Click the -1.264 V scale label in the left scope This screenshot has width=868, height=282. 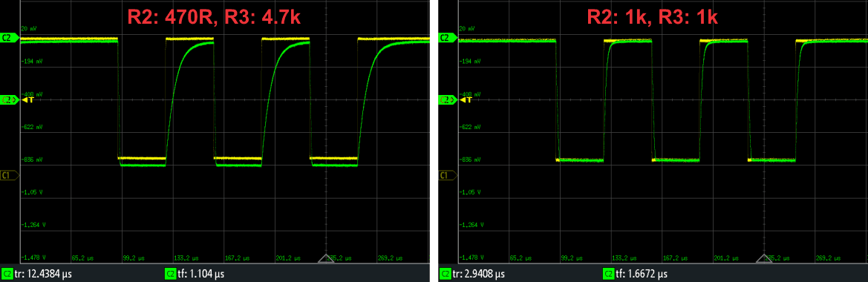point(33,225)
